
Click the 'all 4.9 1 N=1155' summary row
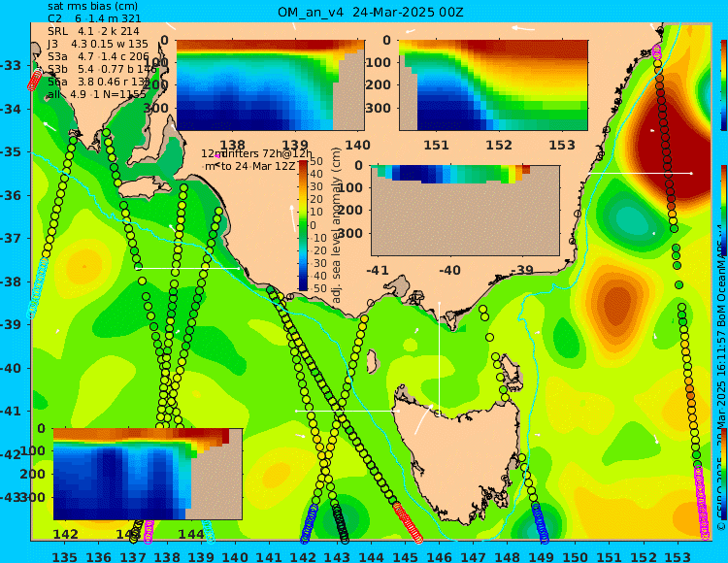[96, 94]
